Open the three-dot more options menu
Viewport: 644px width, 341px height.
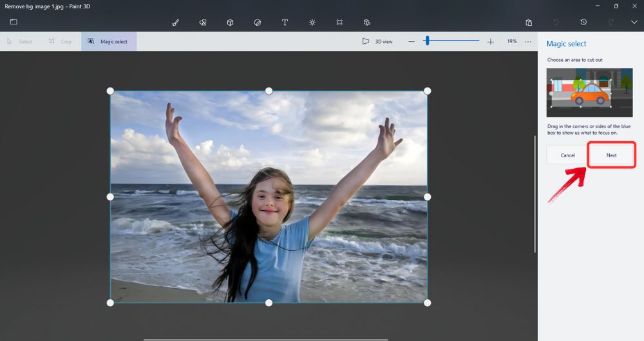(x=528, y=41)
